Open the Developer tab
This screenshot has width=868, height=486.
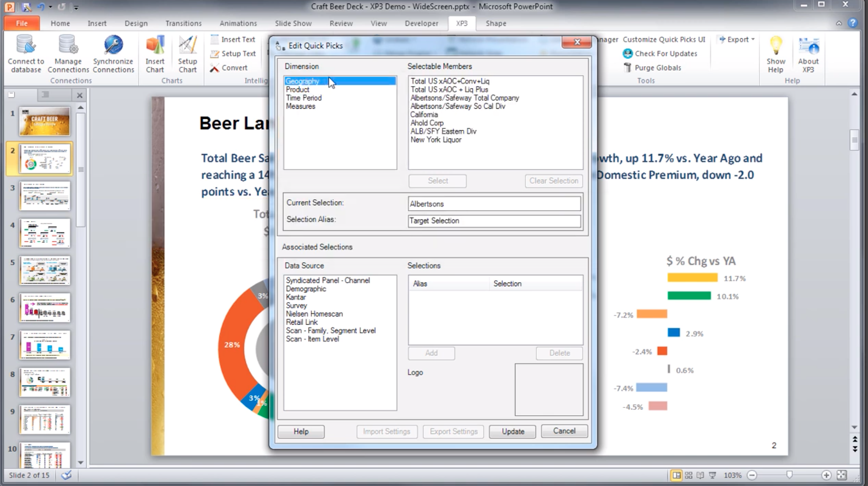(422, 23)
